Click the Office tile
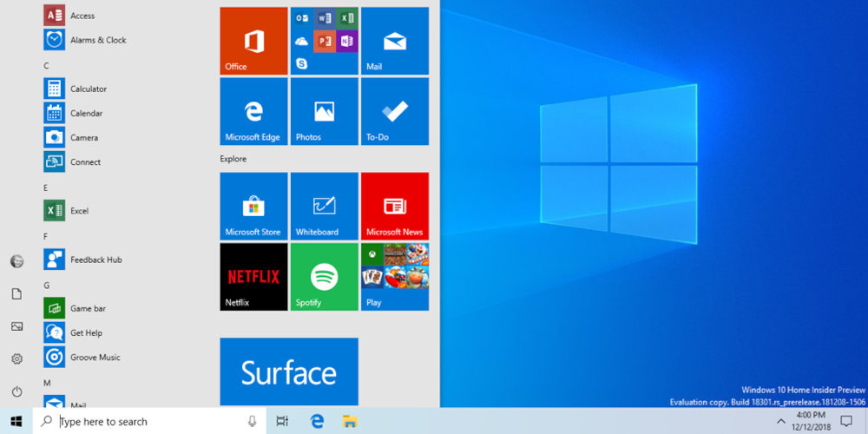Image resolution: width=868 pixels, height=434 pixels. (x=253, y=41)
